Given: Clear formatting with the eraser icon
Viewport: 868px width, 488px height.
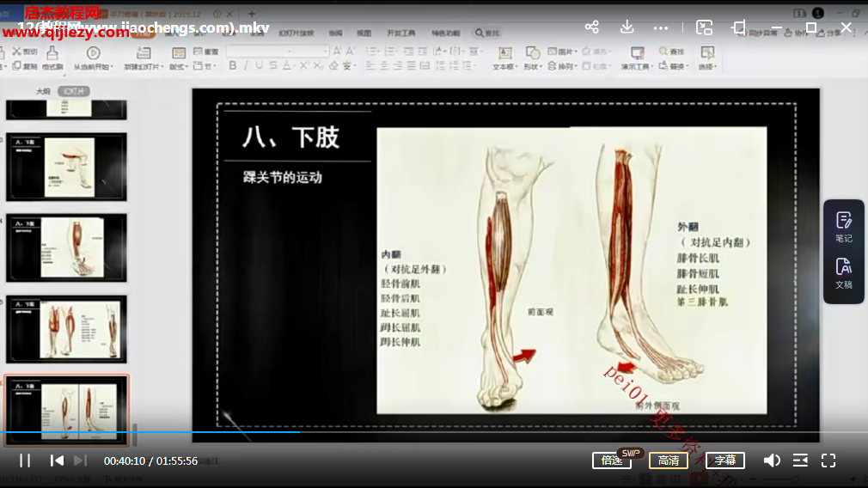Looking at the screenshot, I should tap(333, 66).
